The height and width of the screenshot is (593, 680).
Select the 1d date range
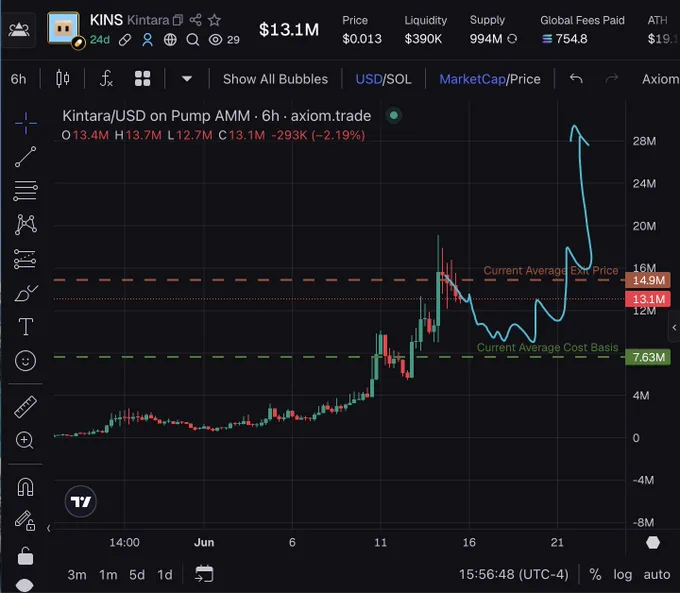coord(165,575)
